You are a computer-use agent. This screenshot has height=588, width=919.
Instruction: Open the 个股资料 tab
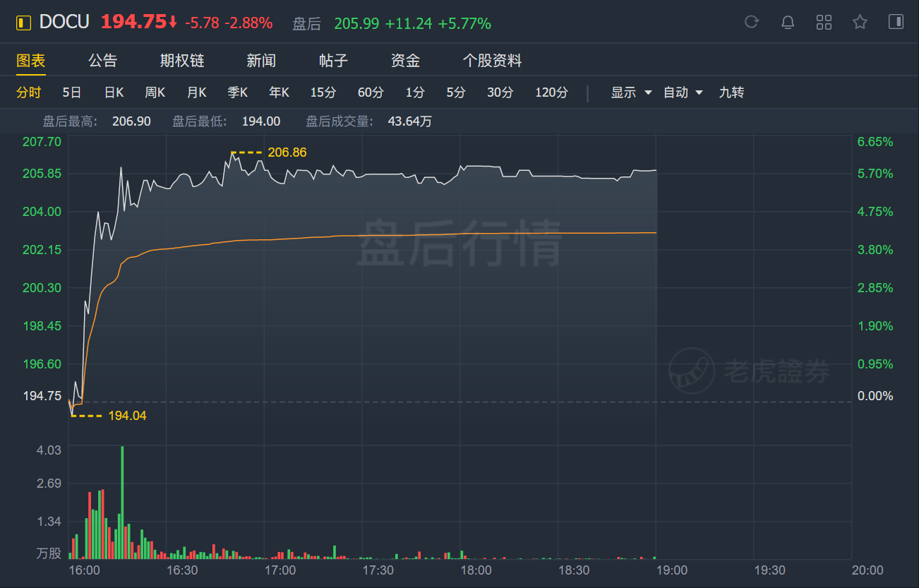tap(492, 61)
